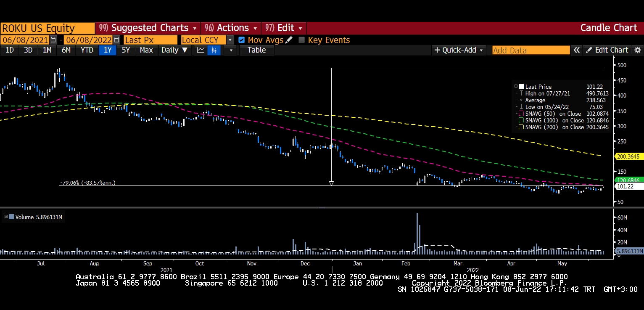644x310 pixels.
Task: Select the YTD range tab
Action: click(87, 50)
